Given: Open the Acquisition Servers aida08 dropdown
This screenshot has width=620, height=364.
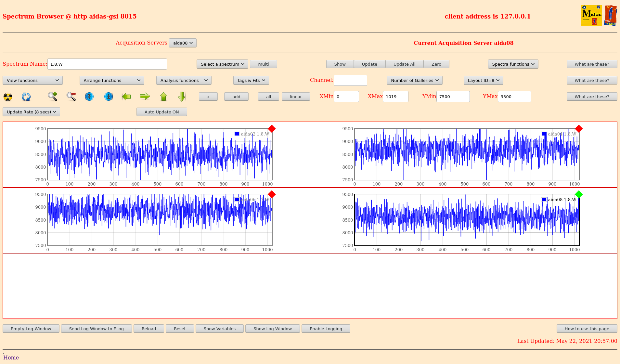Looking at the screenshot, I should coord(183,43).
